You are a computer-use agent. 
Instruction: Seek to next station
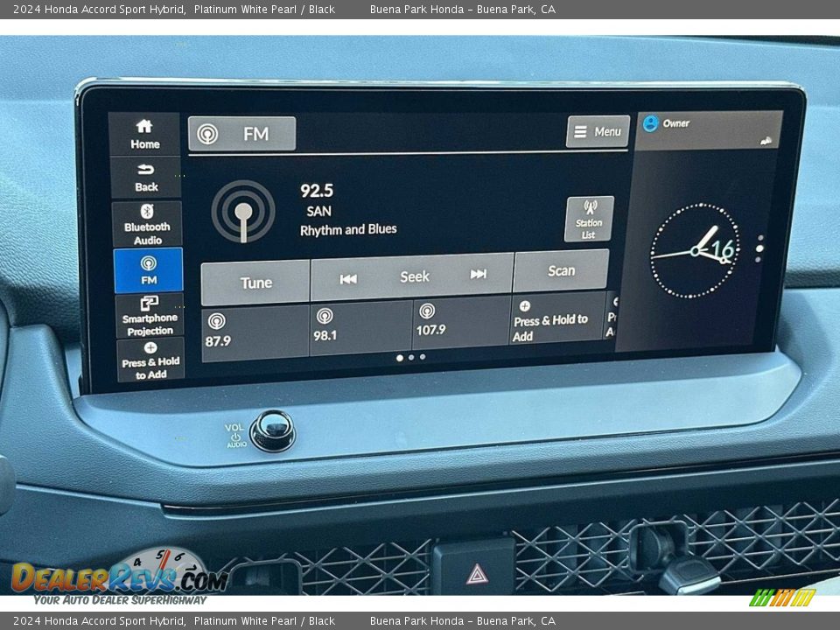click(x=478, y=274)
